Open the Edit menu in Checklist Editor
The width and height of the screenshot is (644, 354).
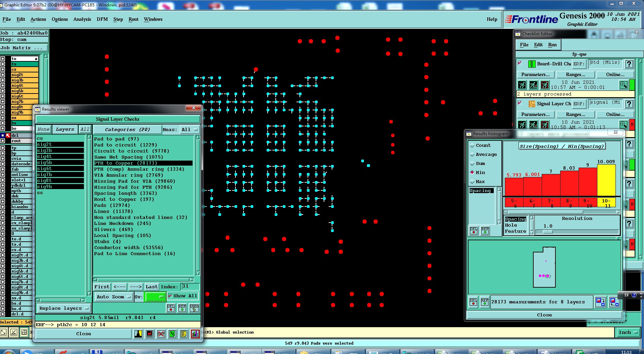coord(538,45)
